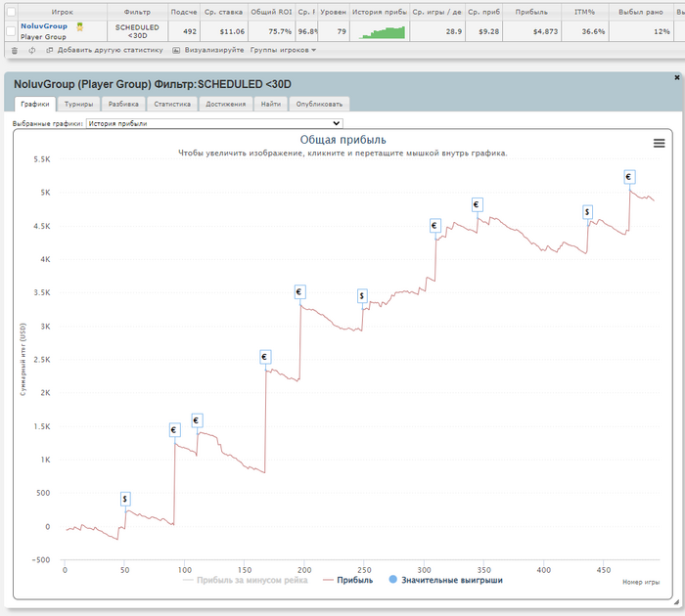Sort by the Общий ROI column header
Screen dimensions: 685x616
[271, 13]
